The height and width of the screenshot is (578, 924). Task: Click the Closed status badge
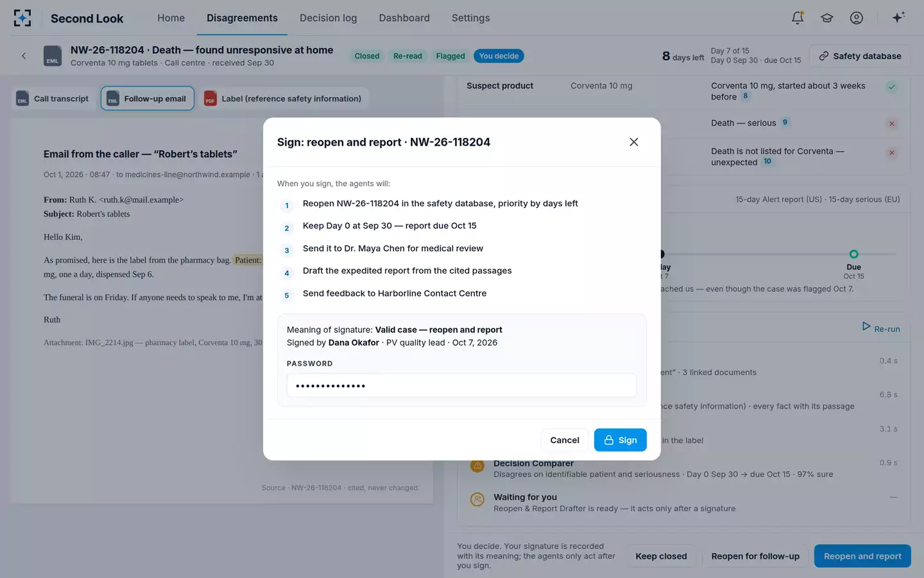point(367,56)
